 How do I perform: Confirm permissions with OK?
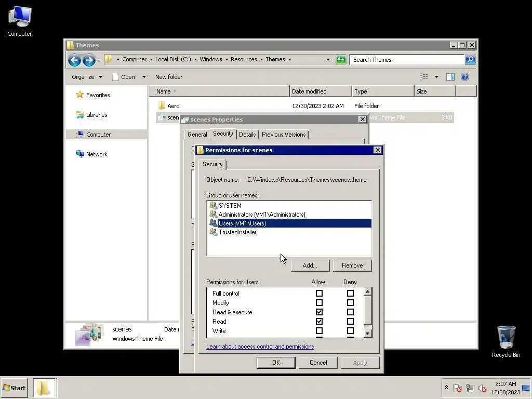click(x=276, y=362)
